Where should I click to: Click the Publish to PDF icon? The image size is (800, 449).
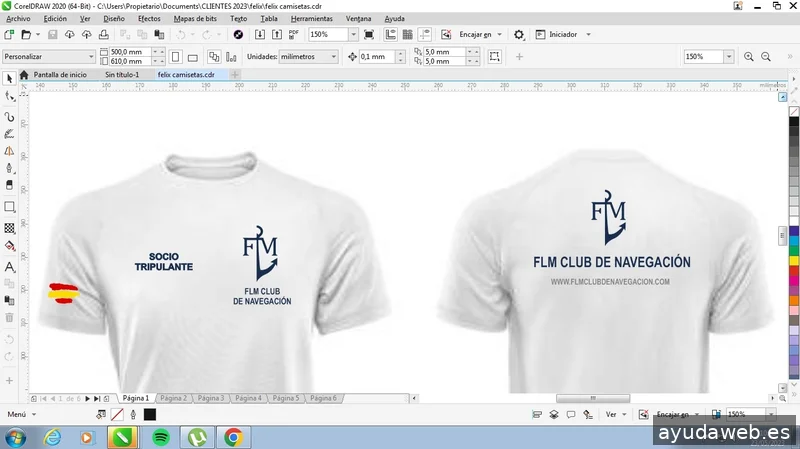[x=293, y=35]
